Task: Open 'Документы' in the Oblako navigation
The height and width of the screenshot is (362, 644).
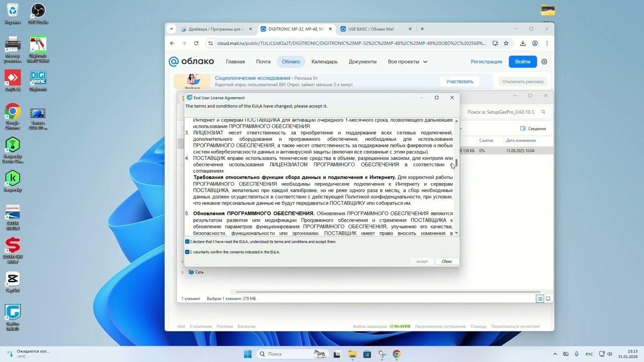Action: point(363,62)
